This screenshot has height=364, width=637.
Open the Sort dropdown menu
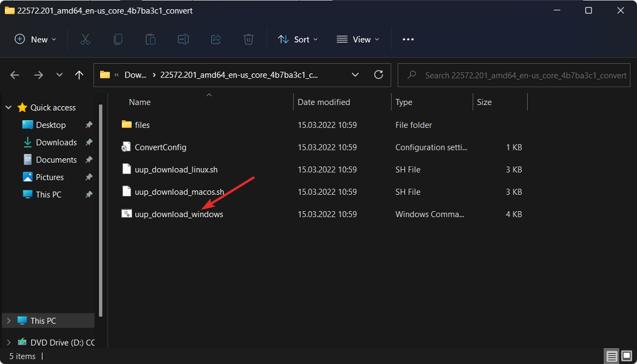[x=298, y=39]
